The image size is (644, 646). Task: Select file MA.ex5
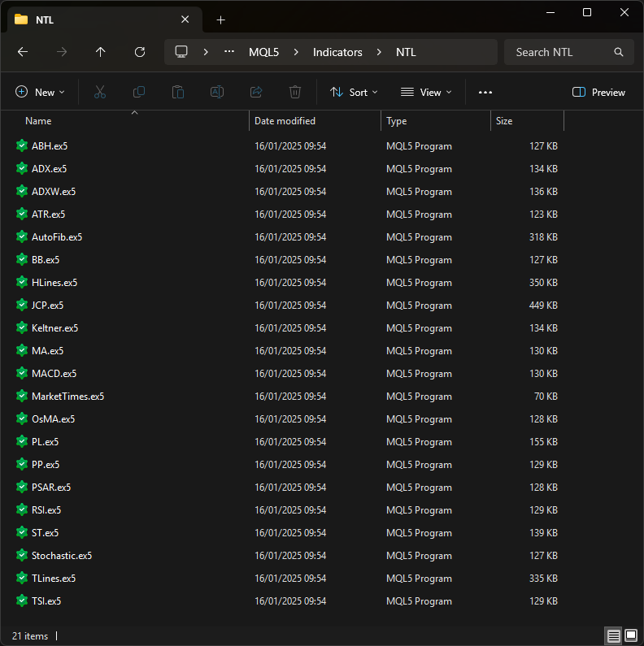(47, 350)
